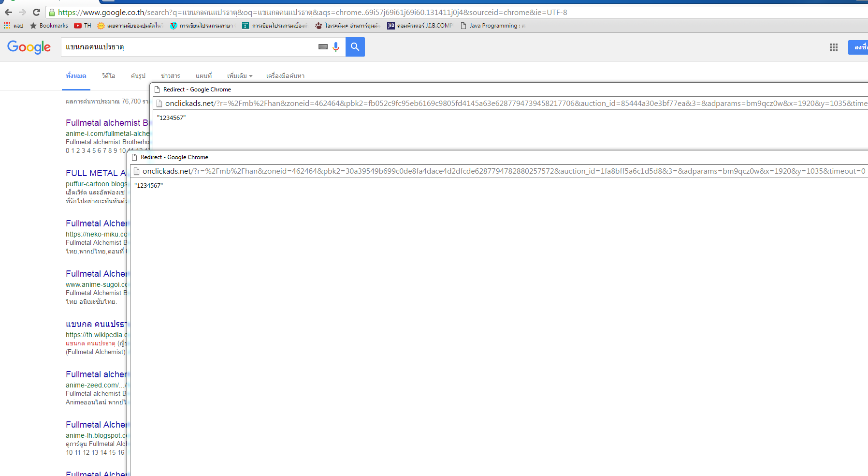Click the blue magnifier search button

[x=355, y=47]
